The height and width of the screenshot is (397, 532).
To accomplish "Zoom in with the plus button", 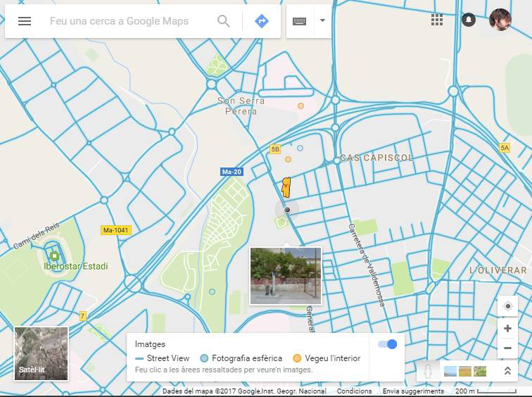I will pyautogui.click(x=507, y=329).
